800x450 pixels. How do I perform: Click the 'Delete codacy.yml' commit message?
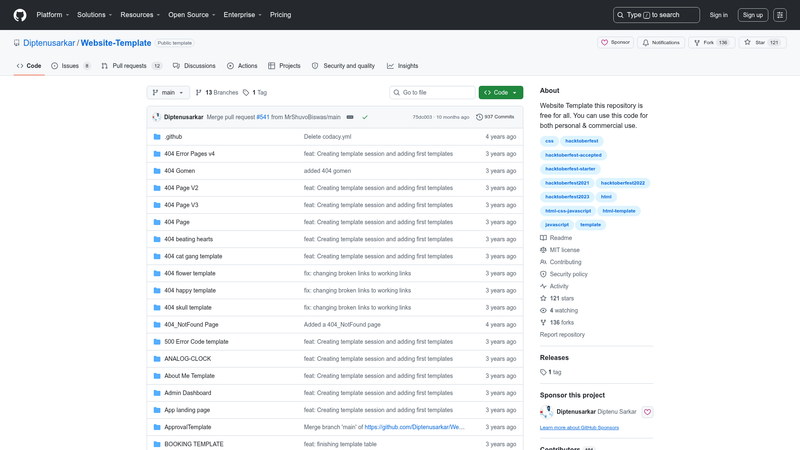328,137
